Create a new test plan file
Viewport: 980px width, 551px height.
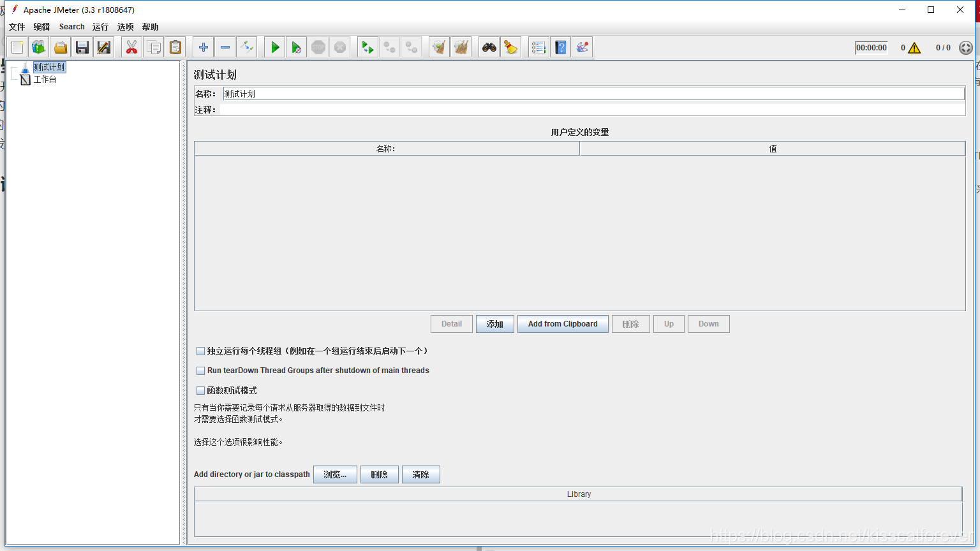tap(17, 47)
